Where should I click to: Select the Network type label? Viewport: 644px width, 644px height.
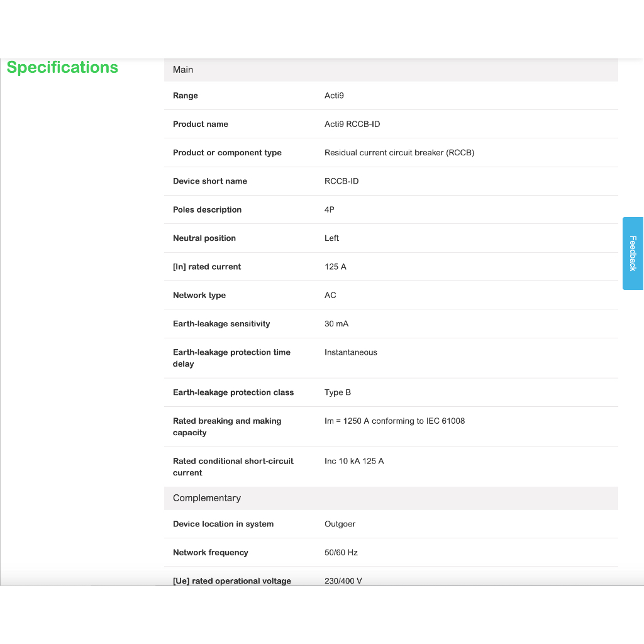tap(199, 296)
